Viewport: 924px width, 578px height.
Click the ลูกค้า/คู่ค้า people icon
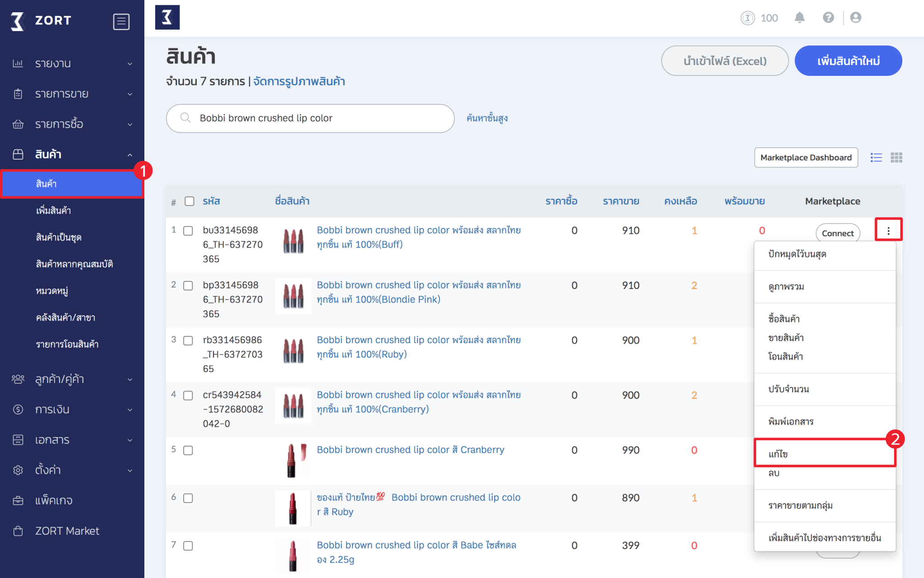(18, 379)
